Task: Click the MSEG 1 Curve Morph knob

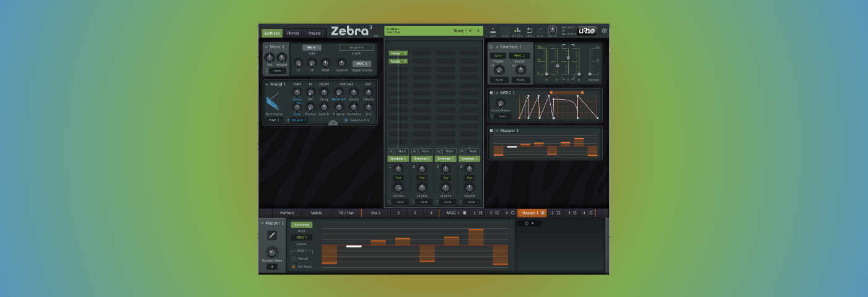Action: 501,104
